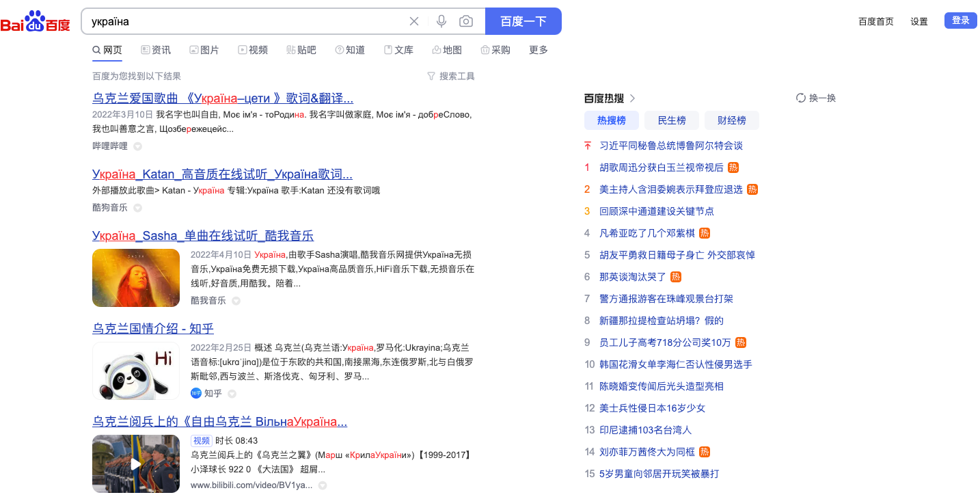The height and width of the screenshot is (497, 980).
Task: Open hot topic 韩国花滑女单李海仁否认性侵男选手
Action: [676, 364]
